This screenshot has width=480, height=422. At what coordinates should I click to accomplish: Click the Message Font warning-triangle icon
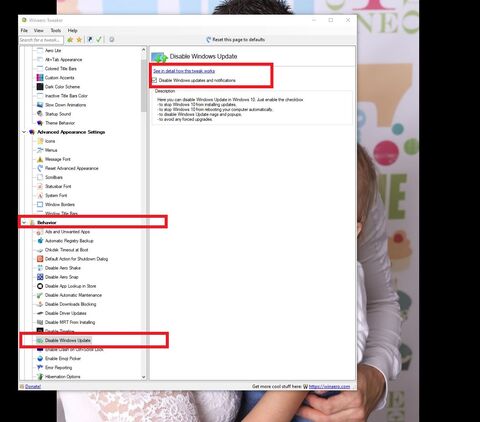click(x=40, y=159)
